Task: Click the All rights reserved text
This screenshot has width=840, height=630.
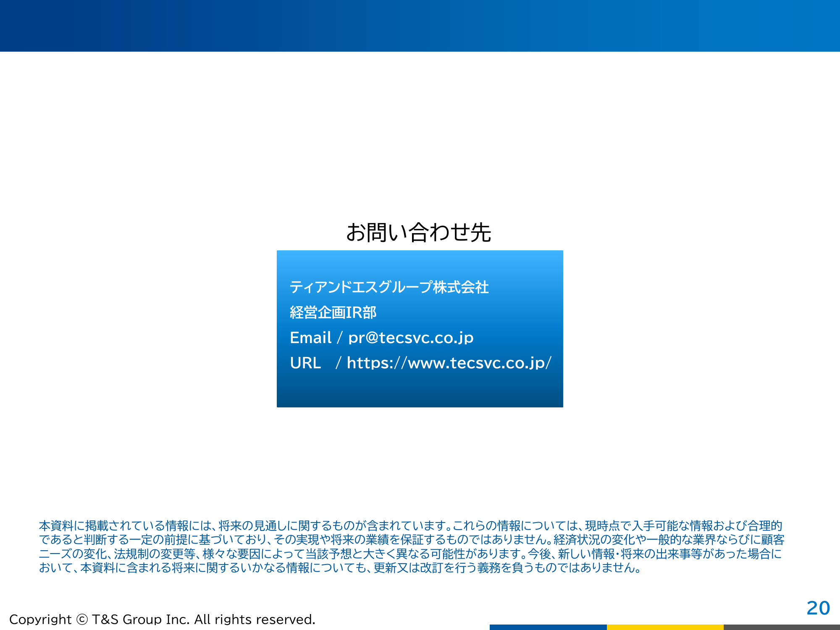Action: pos(255,619)
